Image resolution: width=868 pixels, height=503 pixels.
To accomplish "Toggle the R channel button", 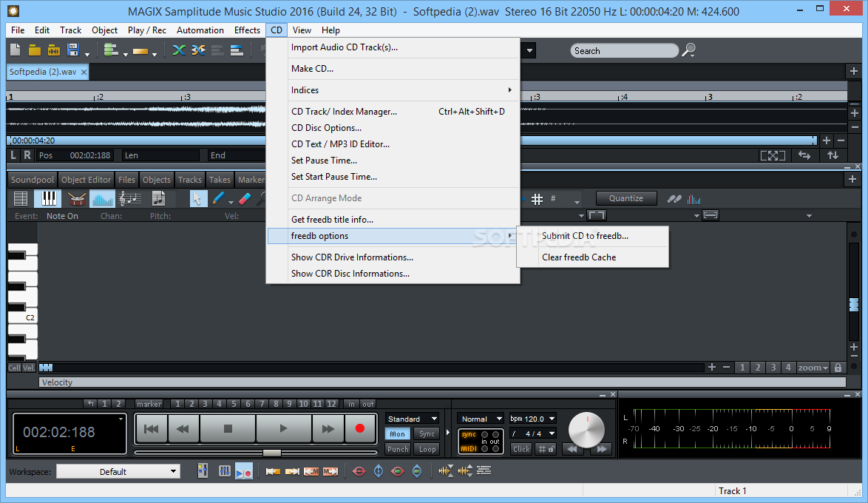I will (x=27, y=155).
